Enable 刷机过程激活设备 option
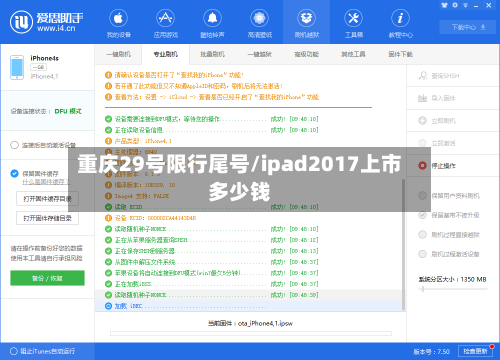The image size is (500, 360). point(422,254)
